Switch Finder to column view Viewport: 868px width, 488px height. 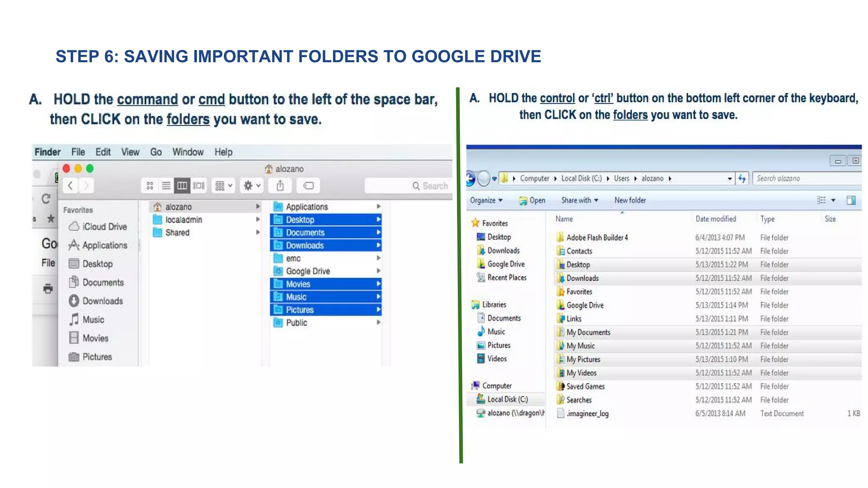[x=182, y=186]
